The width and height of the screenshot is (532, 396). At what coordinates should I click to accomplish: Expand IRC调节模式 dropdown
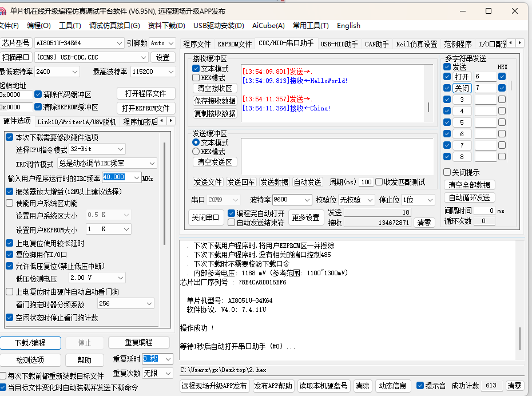(x=152, y=163)
